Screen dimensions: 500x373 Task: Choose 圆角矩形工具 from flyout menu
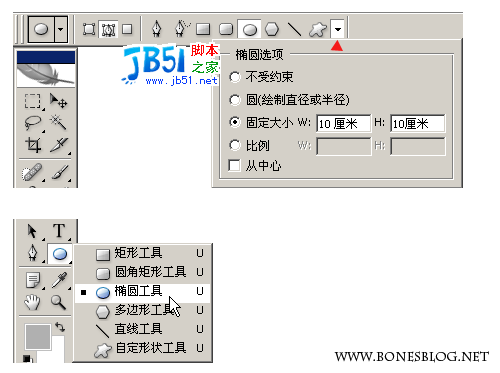tap(143, 272)
